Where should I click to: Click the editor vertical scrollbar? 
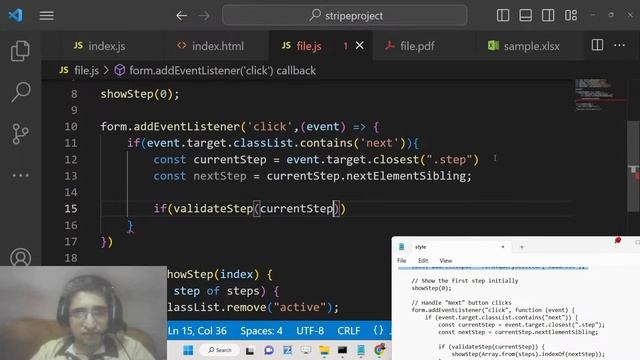[633, 167]
